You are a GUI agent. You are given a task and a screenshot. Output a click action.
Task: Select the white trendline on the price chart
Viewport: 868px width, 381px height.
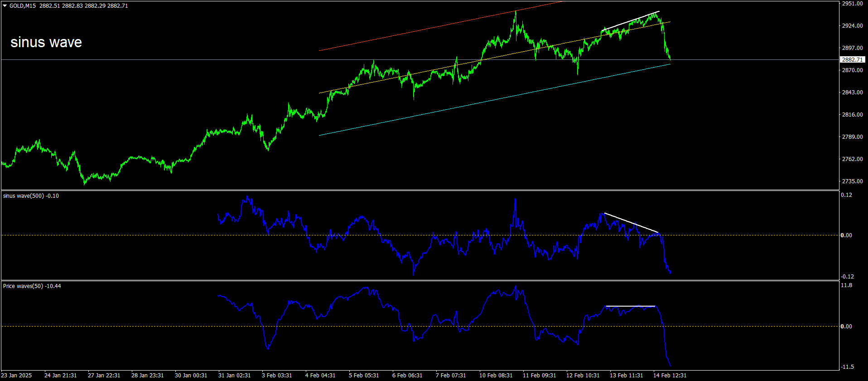(631, 20)
